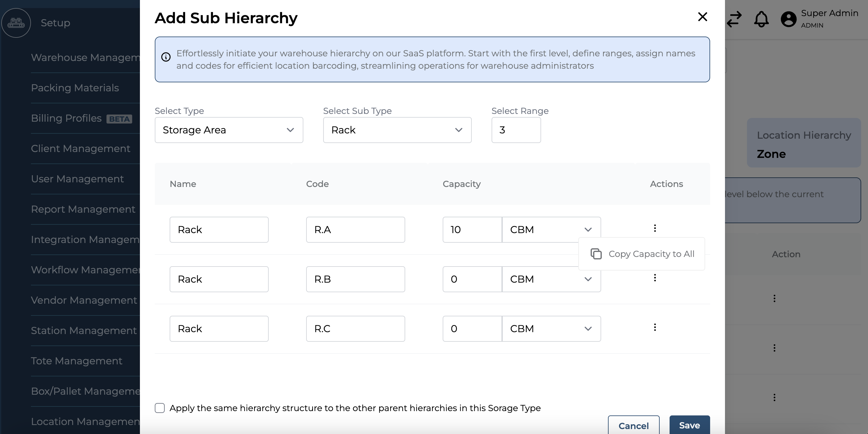This screenshot has height=434, width=868.
Task: Enable Apply same hierarchy to parent hierarchies checkbox
Action: point(160,409)
